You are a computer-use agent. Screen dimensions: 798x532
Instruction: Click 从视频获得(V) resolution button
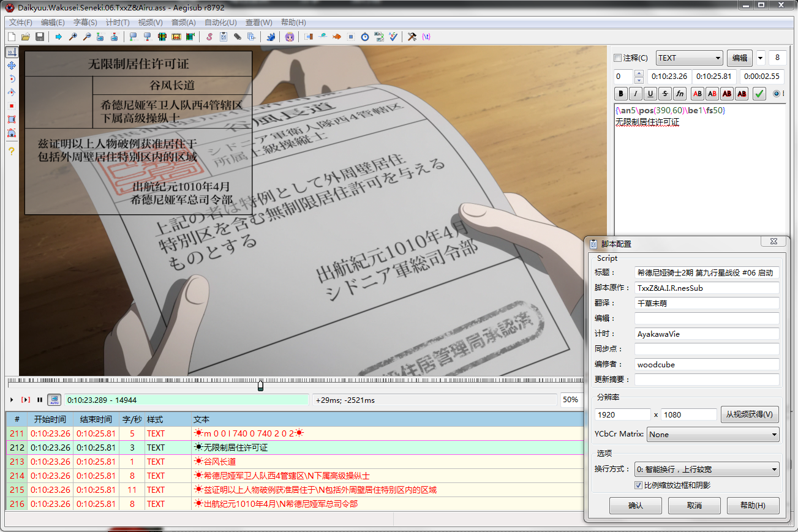[750, 414]
